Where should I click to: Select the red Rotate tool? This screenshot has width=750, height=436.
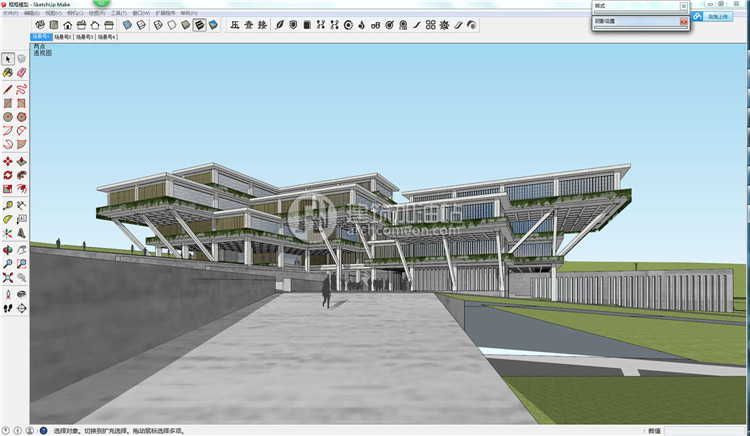(8, 175)
